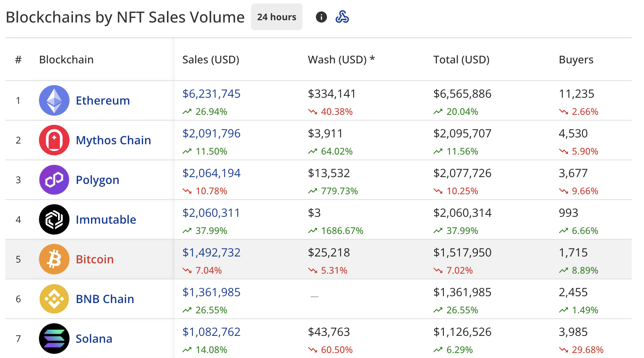Click the Bitcoin logo icon
This screenshot has width=644, height=358.
(x=54, y=259)
